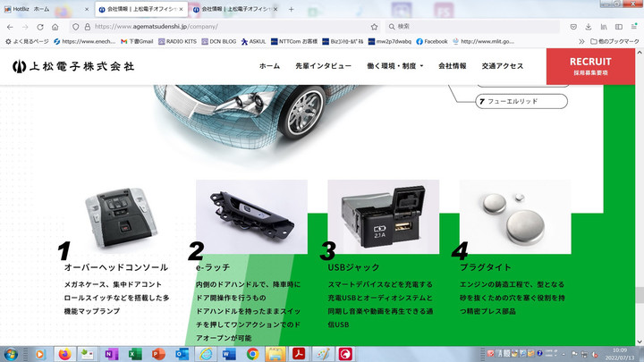Expand the 働く環境・制度 dropdown menu

click(x=395, y=66)
